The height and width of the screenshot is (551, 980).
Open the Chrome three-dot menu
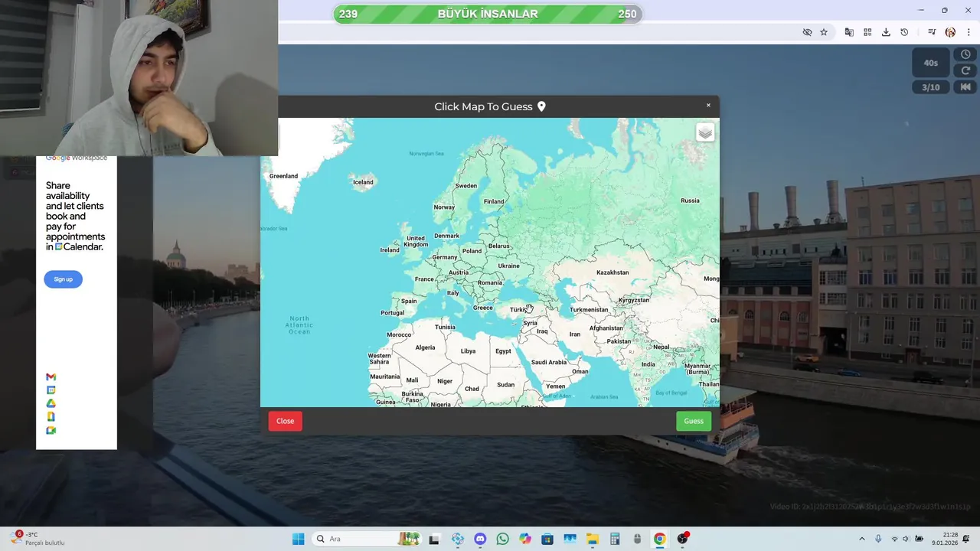[x=969, y=32]
